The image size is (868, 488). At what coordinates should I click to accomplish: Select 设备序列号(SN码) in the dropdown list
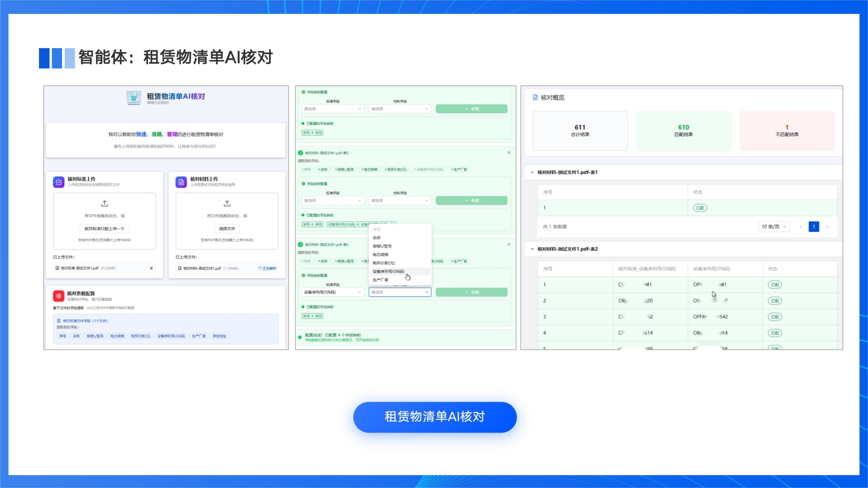pos(388,272)
